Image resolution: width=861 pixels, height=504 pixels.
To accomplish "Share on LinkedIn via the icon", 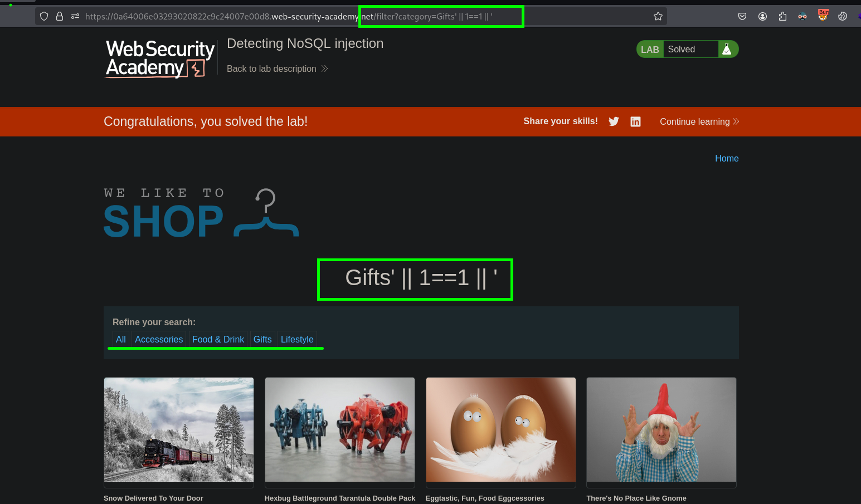I will [635, 121].
